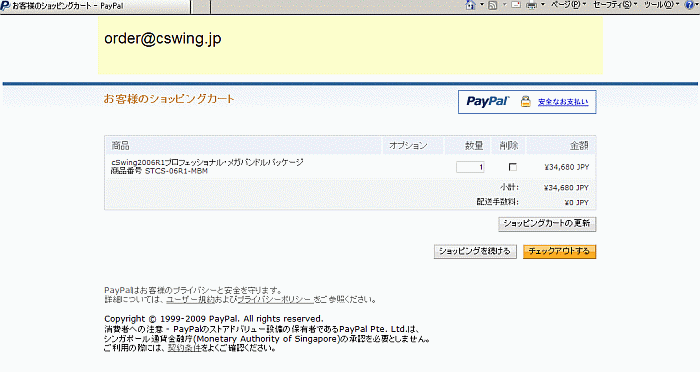
Task: Click the ¥0 JPY shipping amount
Action: tap(577, 203)
